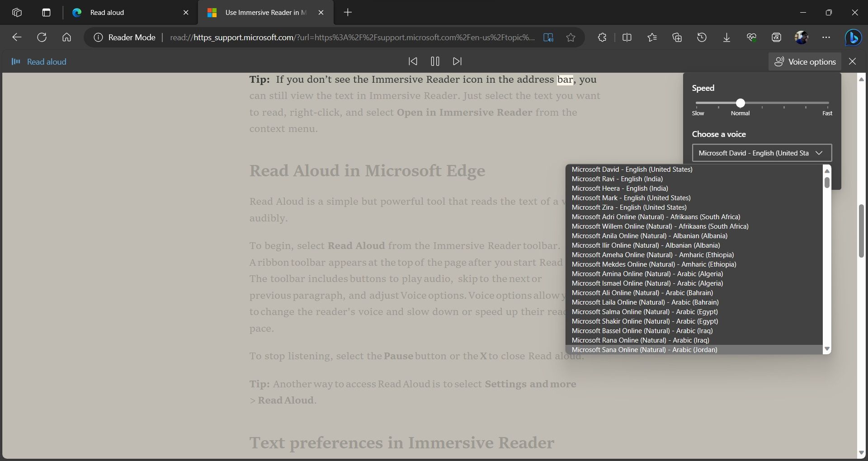This screenshot has height=461, width=868.
Task: Enable split screen view icon
Action: point(627,38)
